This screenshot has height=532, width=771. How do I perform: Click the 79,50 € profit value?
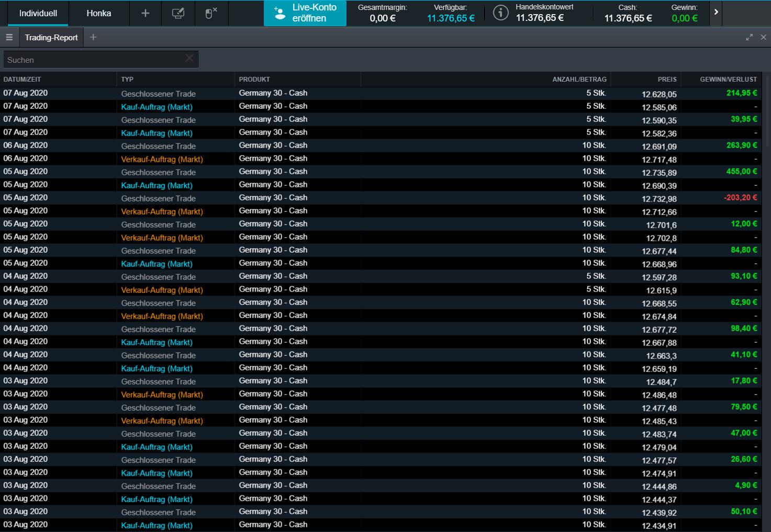click(x=744, y=407)
